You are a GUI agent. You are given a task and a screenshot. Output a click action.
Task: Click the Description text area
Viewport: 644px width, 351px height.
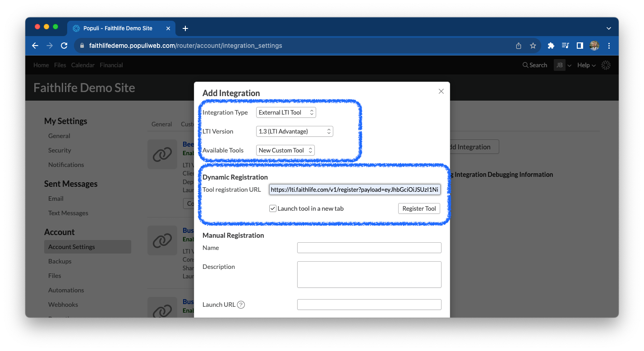coord(369,274)
